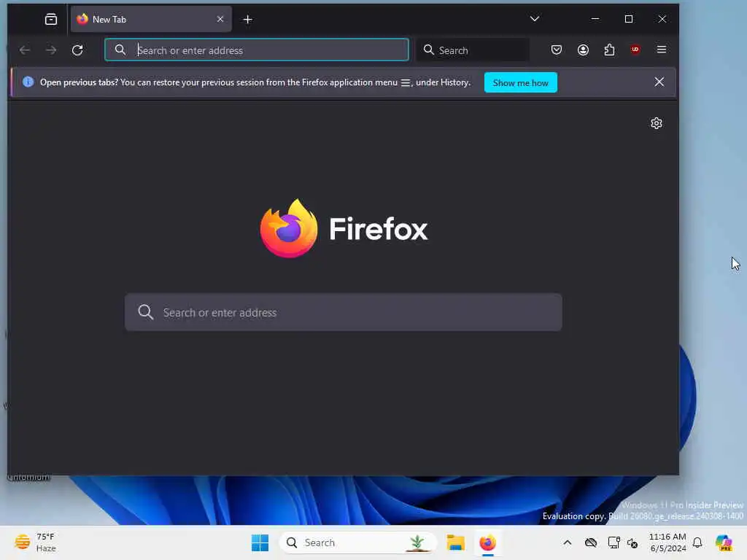Open Firefox View icon beside the tab
The height and width of the screenshot is (560, 747).
tap(51, 19)
